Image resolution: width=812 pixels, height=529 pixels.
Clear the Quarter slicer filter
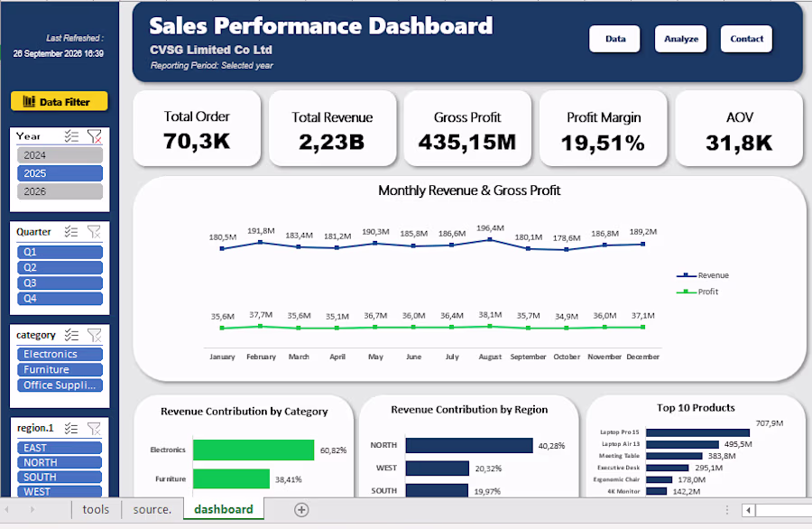click(x=94, y=232)
